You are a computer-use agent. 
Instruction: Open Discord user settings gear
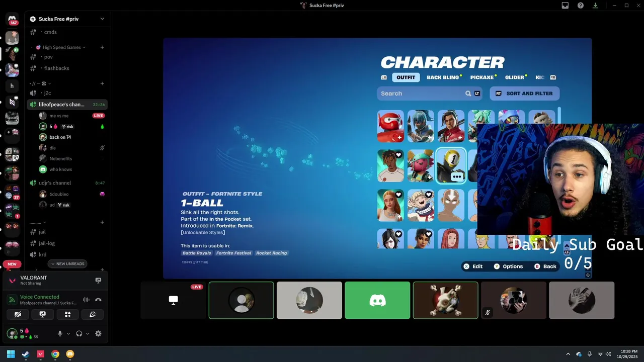tap(98, 333)
